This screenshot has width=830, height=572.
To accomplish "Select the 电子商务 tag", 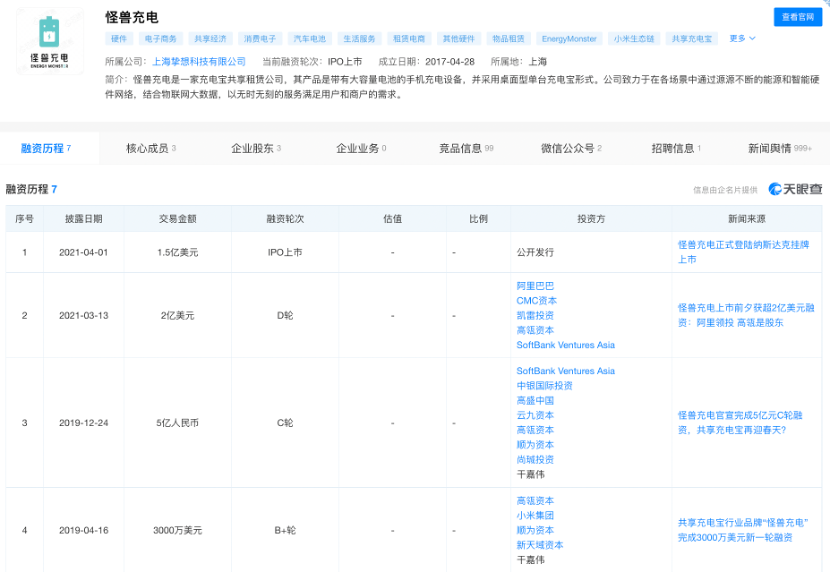I will (160, 39).
